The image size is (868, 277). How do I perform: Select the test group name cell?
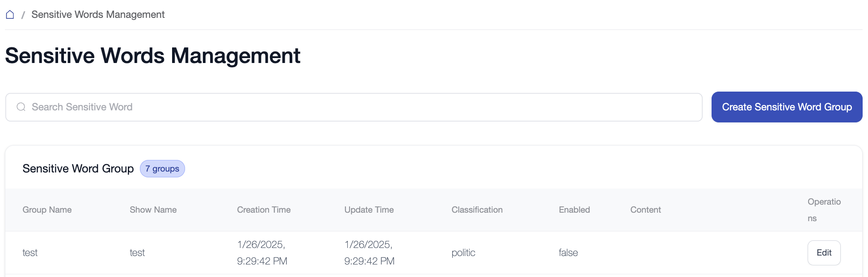[x=30, y=253]
